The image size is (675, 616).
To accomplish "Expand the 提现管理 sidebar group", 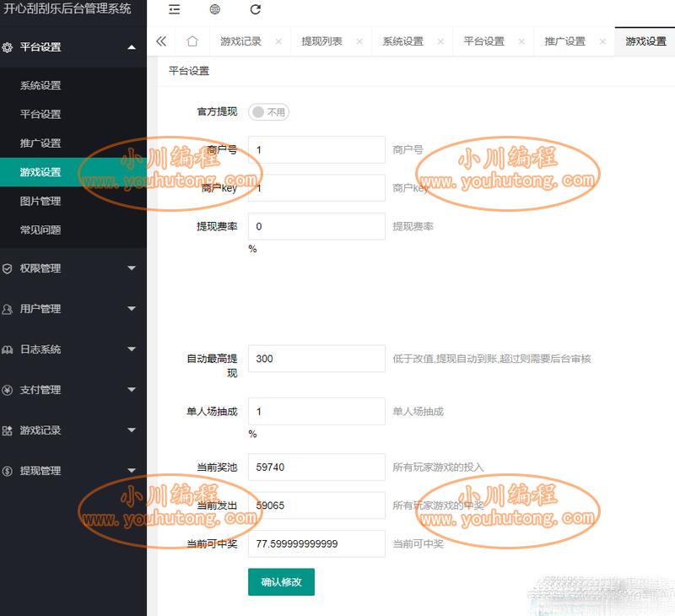I will [132, 471].
